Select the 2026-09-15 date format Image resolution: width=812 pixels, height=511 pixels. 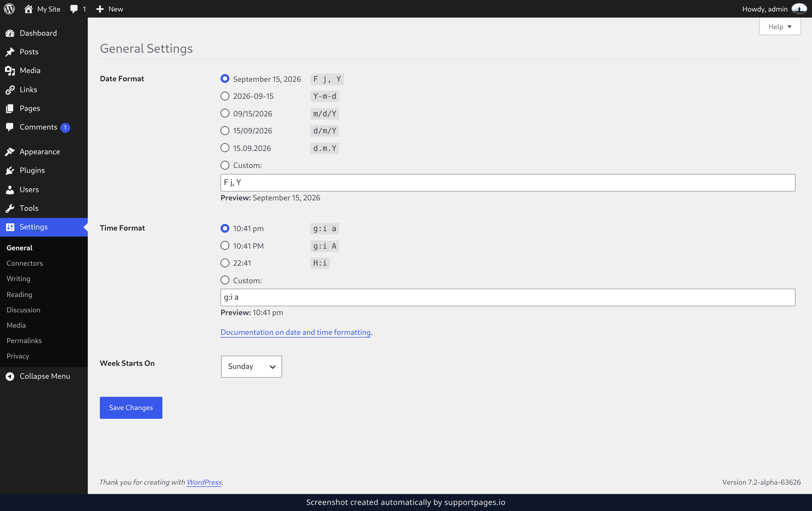click(225, 96)
